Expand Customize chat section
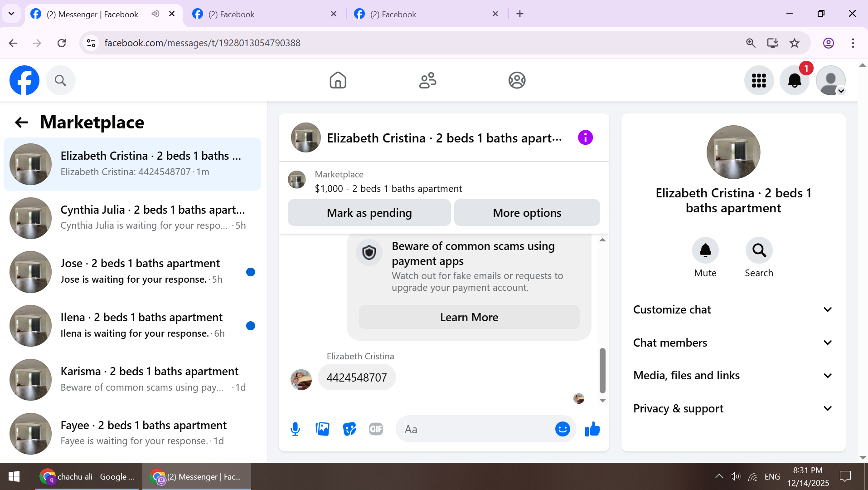 pos(733,309)
